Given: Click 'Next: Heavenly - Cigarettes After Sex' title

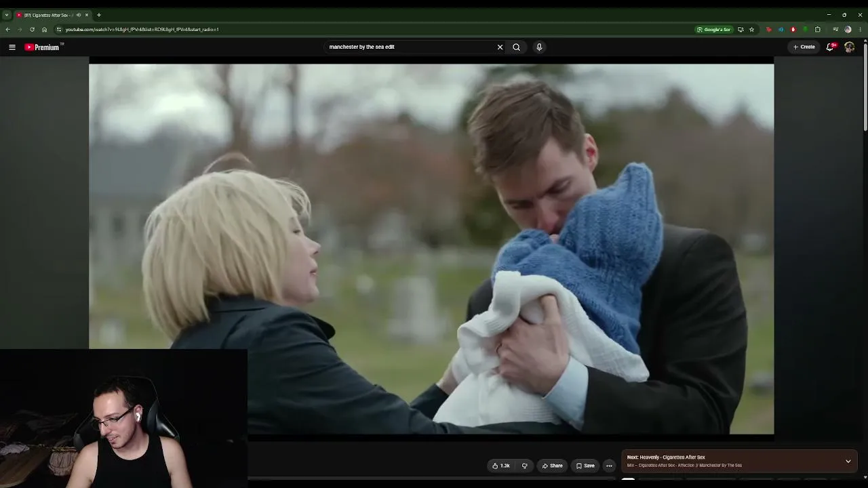Looking at the screenshot, I should pyautogui.click(x=666, y=457).
